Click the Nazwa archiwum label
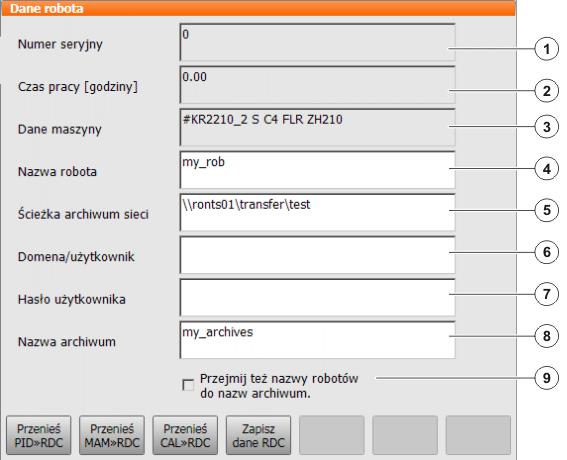Image resolution: width=567 pixels, height=460 pixels. tap(67, 342)
